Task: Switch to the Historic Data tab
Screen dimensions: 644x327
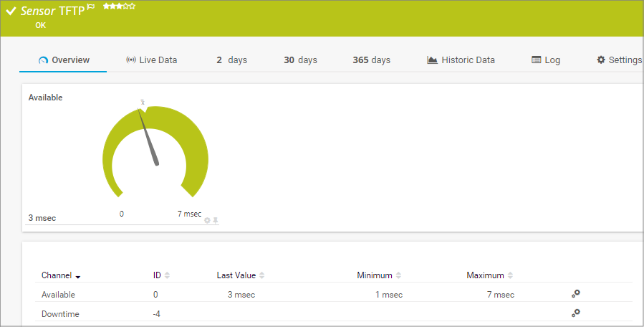Action: [461, 60]
